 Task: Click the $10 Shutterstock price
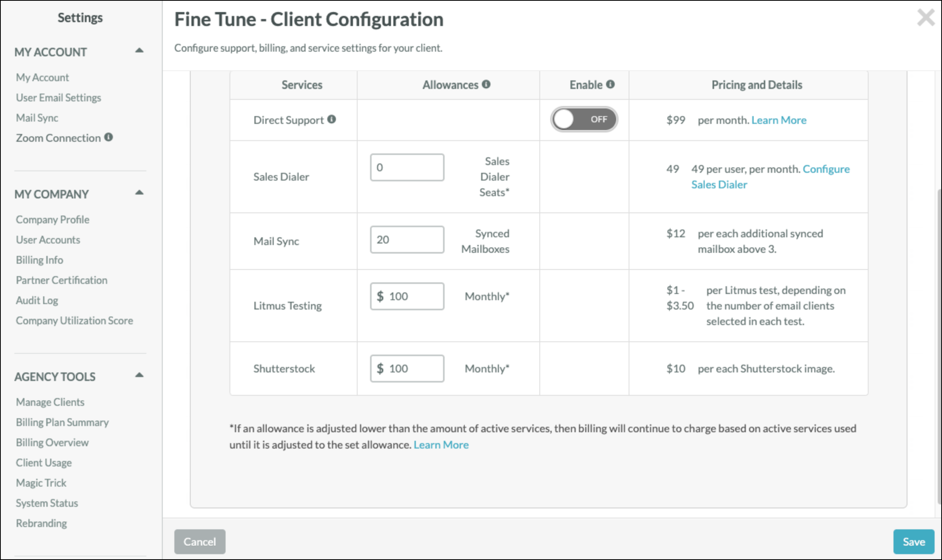click(x=676, y=369)
